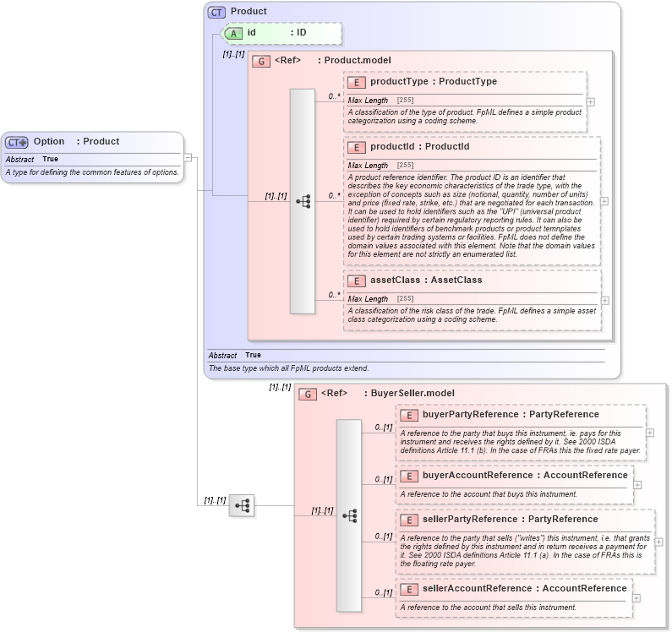
Task: Click the E icon beside buyerAccountReference
Action: [x=409, y=476]
